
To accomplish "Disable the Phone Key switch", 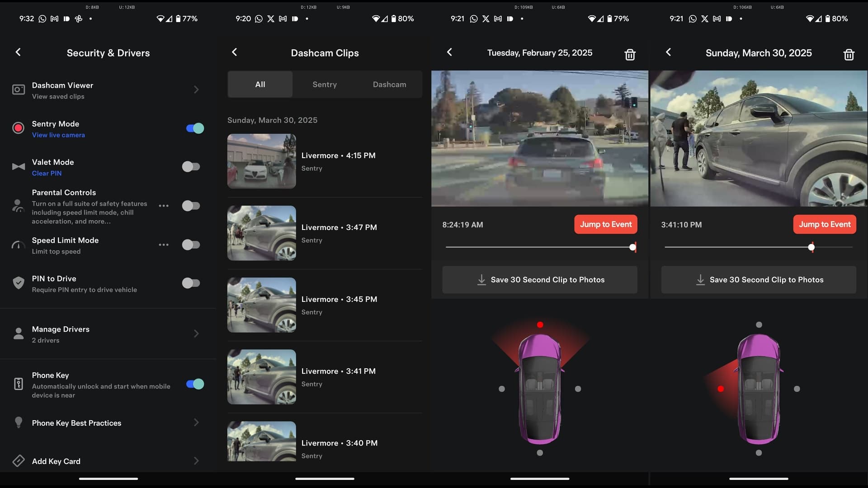I will pos(195,384).
